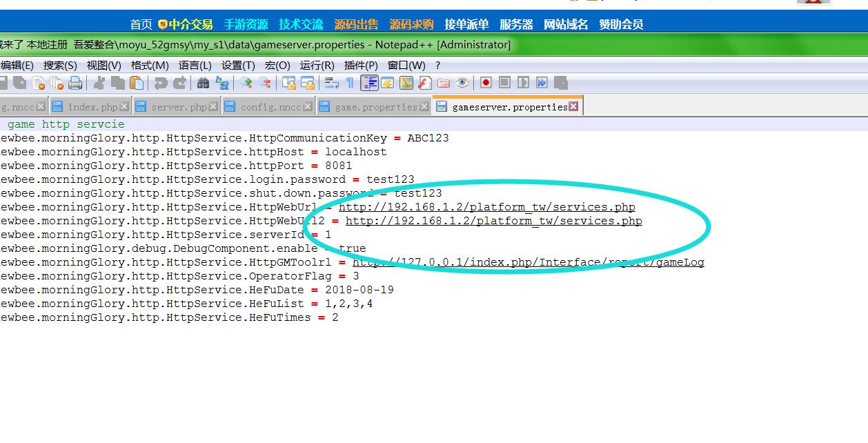Click the Play Macro icon
868x443 pixels.
523,83
